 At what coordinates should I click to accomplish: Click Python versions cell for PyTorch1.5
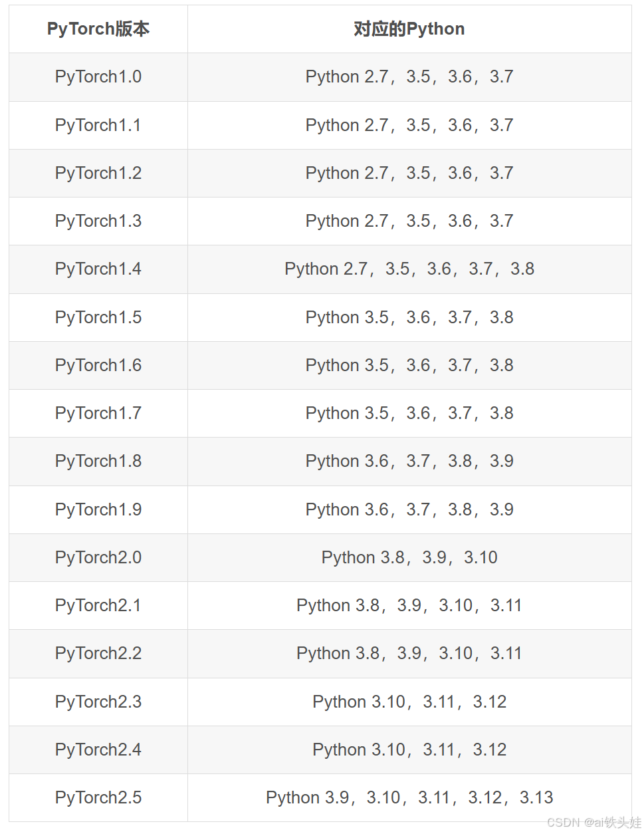click(x=409, y=318)
